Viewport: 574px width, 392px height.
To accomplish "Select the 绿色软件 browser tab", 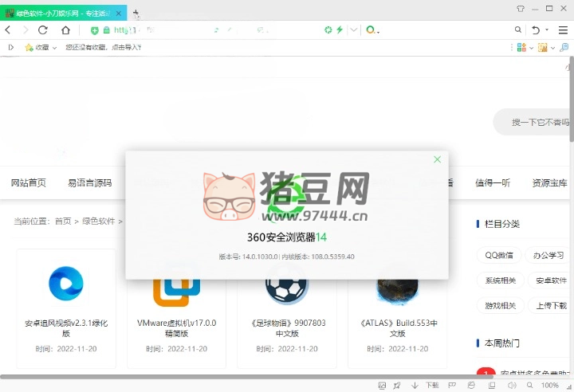I will [62, 14].
